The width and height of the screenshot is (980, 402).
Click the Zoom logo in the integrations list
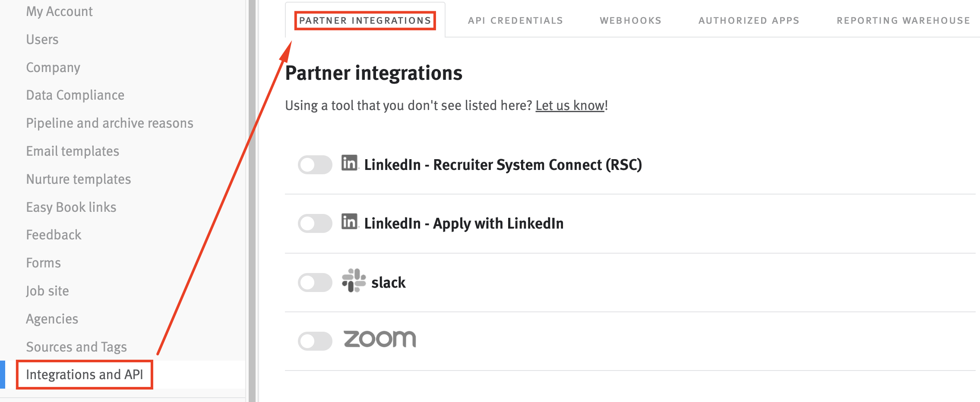[380, 339]
